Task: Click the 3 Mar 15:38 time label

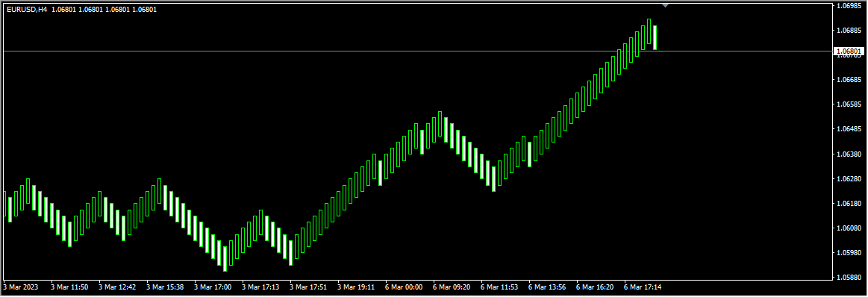Action: [x=165, y=287]
